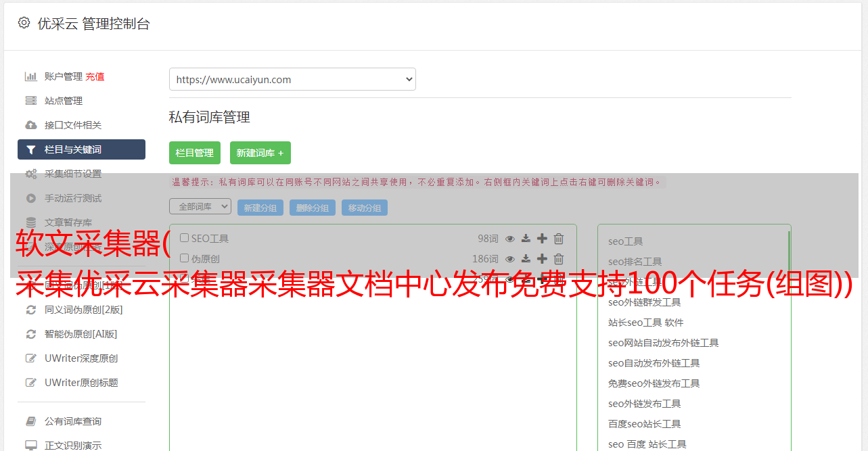The width and height of the screenshot is (868, 451).
Task: Open 同义词伪原创[2版] in sidebar
Action: (x=84, y=310)
